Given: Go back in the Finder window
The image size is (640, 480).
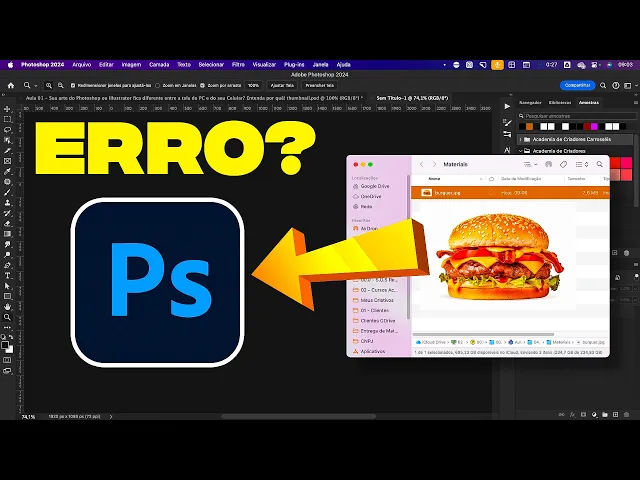Looking at the screenshot, I should coord(422,164).
